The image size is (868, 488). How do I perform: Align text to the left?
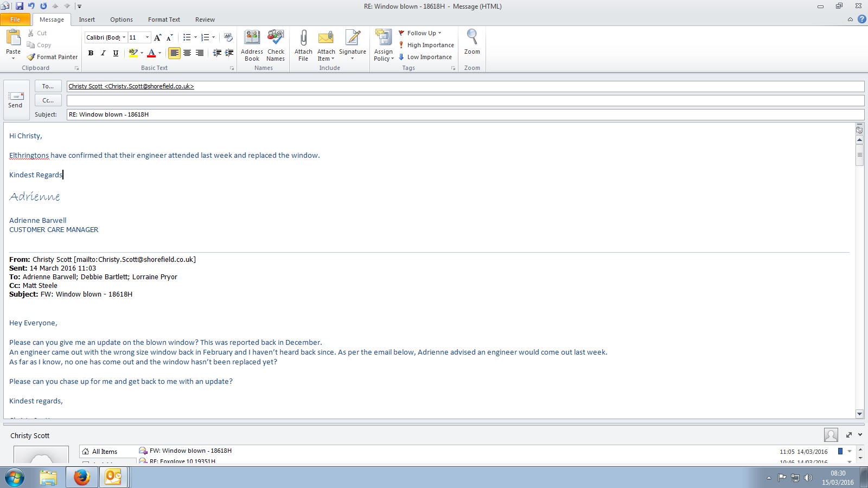click(x=174, y=53)
